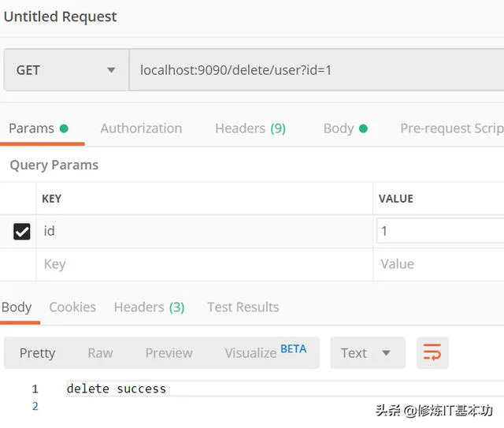This screenshot has width=504, height=428.
Task: Open the Text format dropdown
Action: pos(368,353)
